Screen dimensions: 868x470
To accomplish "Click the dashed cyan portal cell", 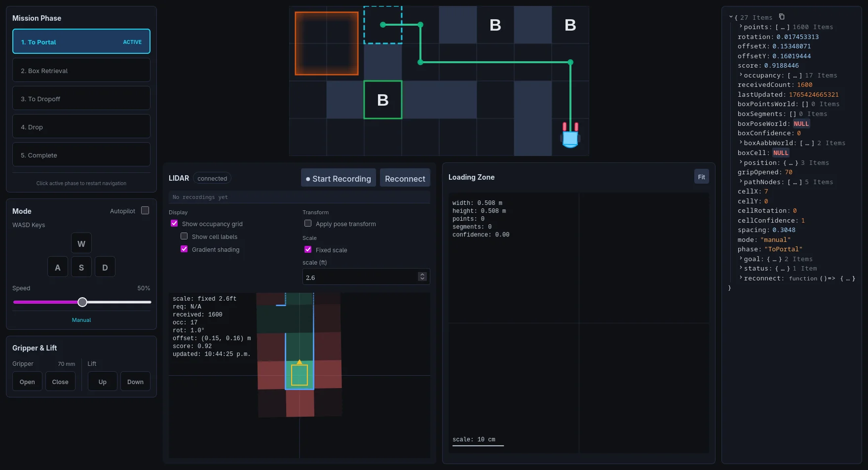I will coord(383,25).
